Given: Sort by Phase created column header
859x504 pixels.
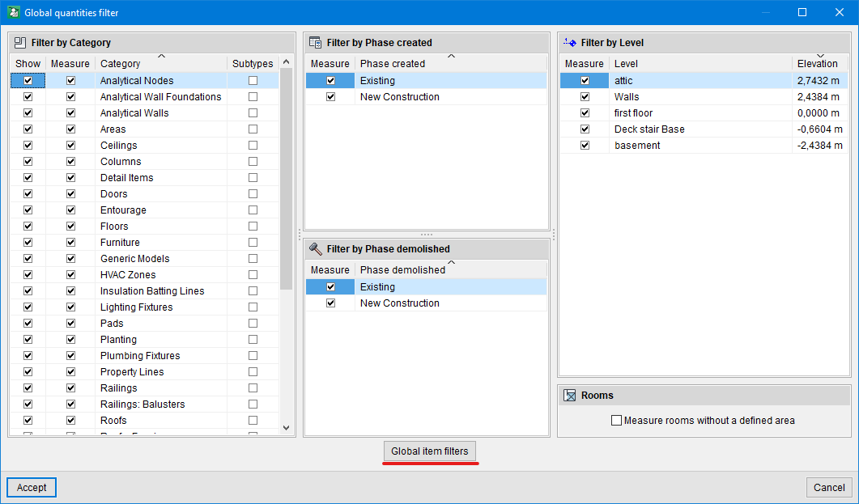Looking at the screenshot, I should [392, 64].
